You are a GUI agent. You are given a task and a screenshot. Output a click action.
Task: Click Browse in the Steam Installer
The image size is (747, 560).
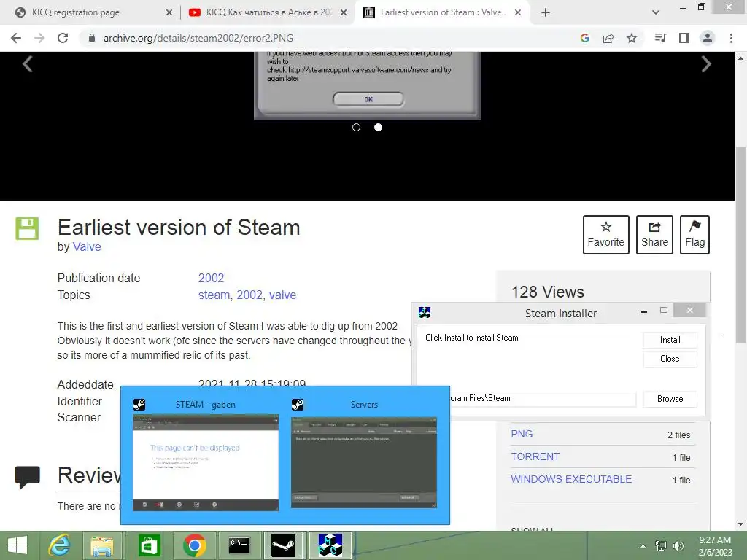tap(670, 399)
